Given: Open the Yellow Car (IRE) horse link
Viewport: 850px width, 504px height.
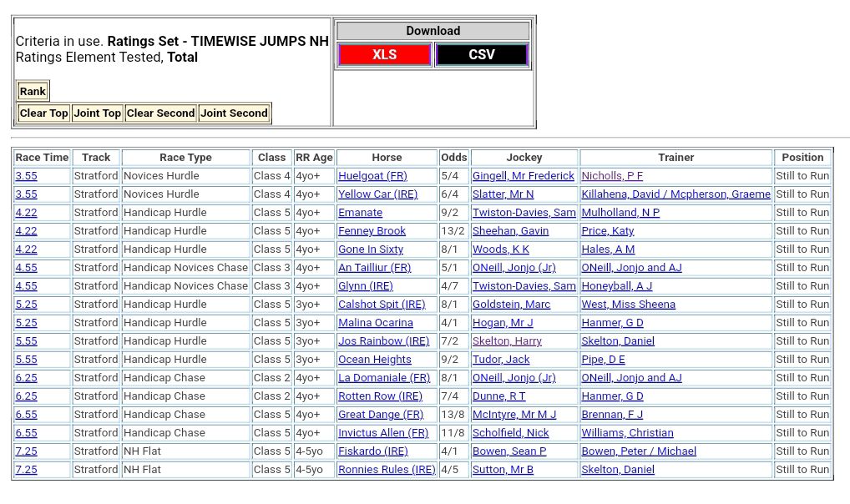Looking at the screenshot, I should [x=377, y=194].
